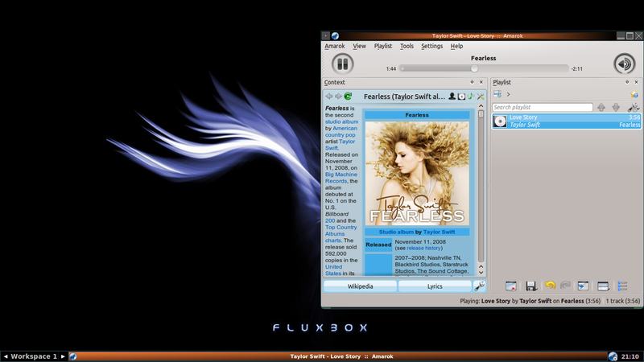The image size is (644, 362).
Task: Show the album Wikipedia page via disc icon
Action: tap(461, 97)
